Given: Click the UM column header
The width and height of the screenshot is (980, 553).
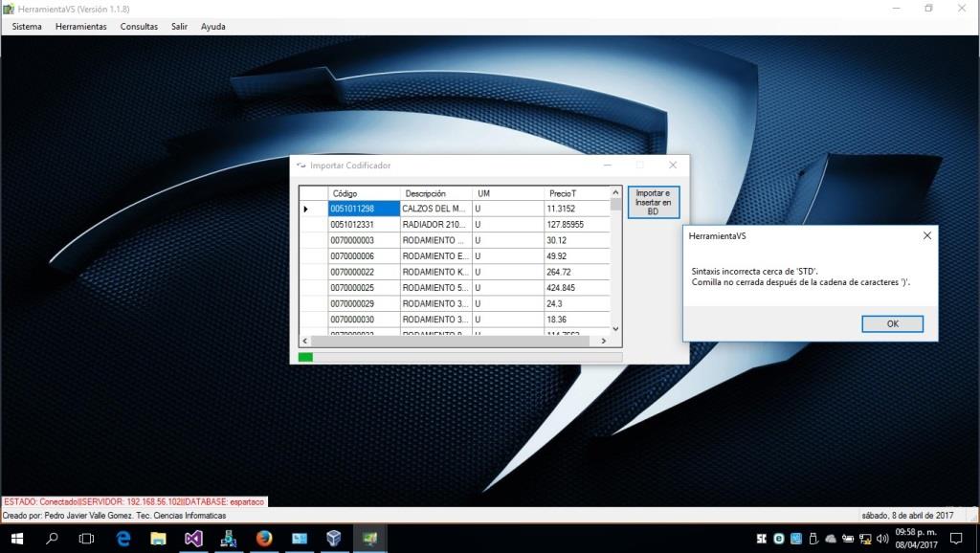Looking at the screenshot, I should click(x=508, y=193).
